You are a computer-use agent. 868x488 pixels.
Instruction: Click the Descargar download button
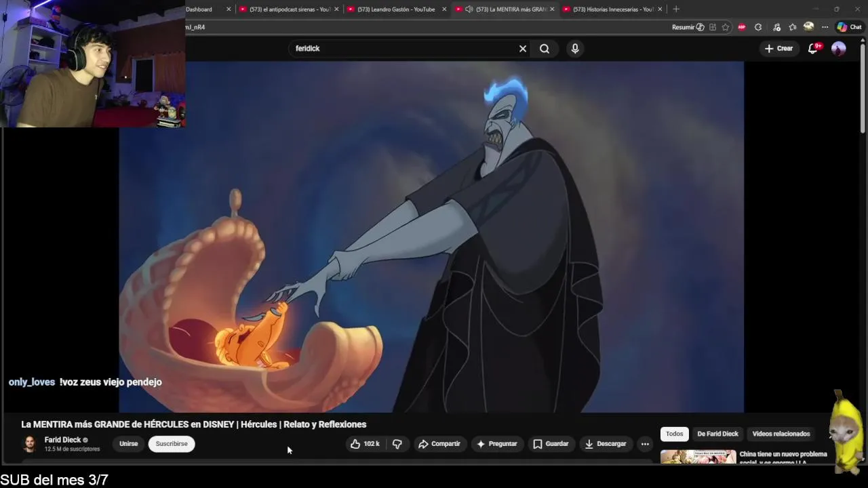point(606,444)
